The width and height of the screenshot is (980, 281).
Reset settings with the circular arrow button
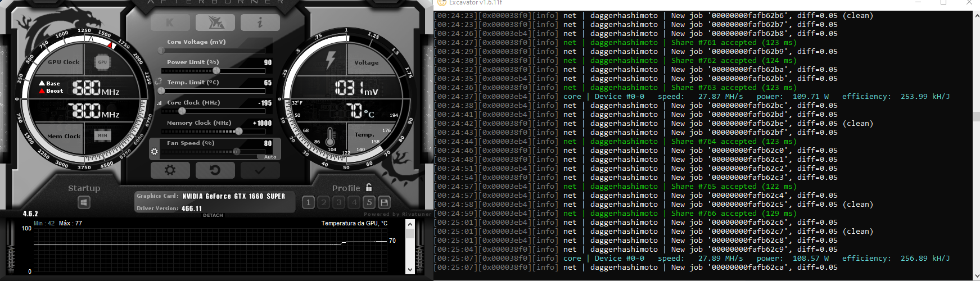215,170
